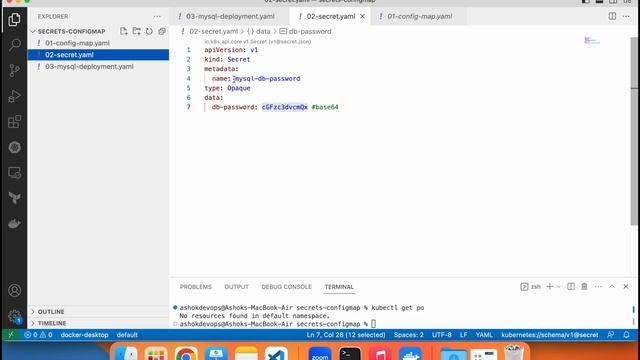Open terminal panel more actions menu
The width and height of the screenshot is (640, 360).
598,287
